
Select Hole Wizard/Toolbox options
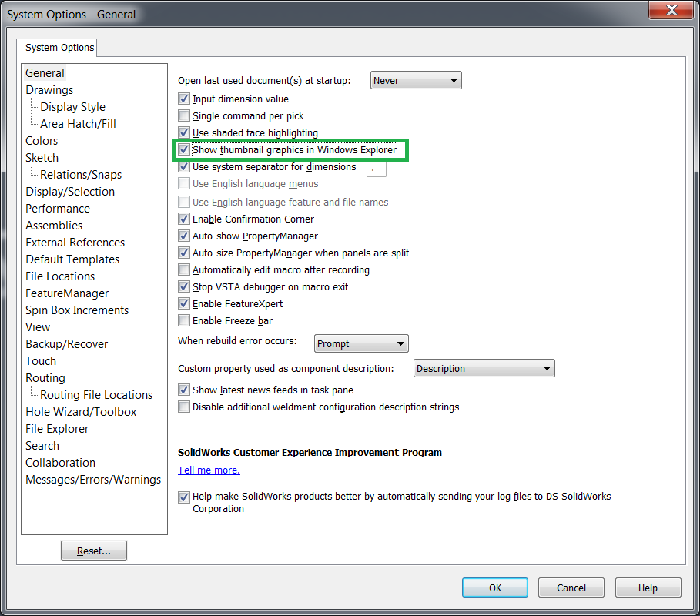pyautogui.click(x=81, y=412)
